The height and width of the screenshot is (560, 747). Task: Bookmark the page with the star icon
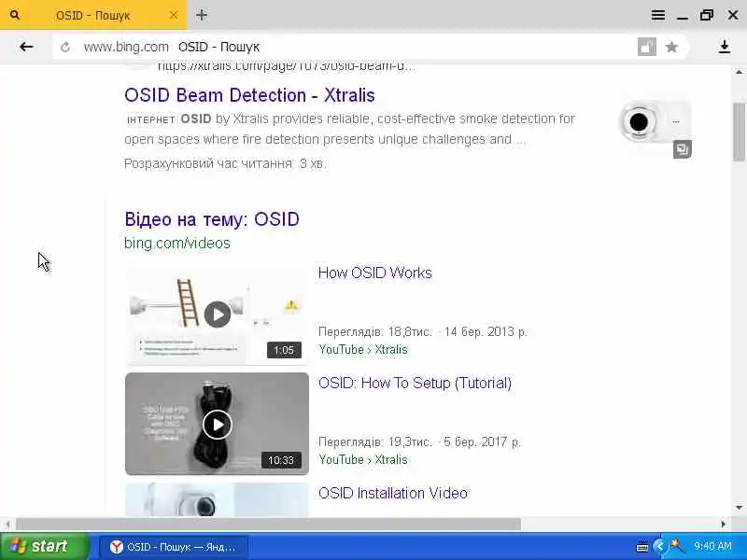(x=671, y=47)
